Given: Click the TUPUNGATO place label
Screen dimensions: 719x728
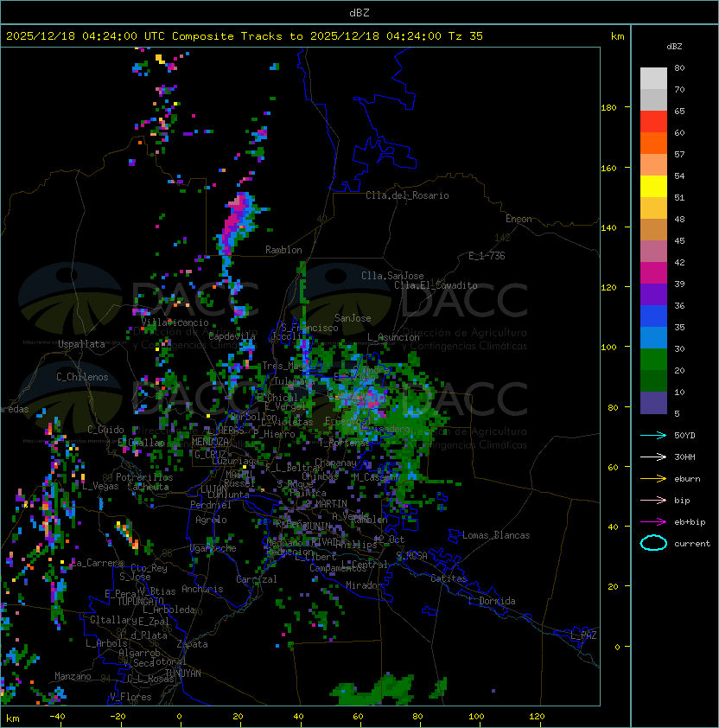Looking at the screenshot, I should point(140,601).
